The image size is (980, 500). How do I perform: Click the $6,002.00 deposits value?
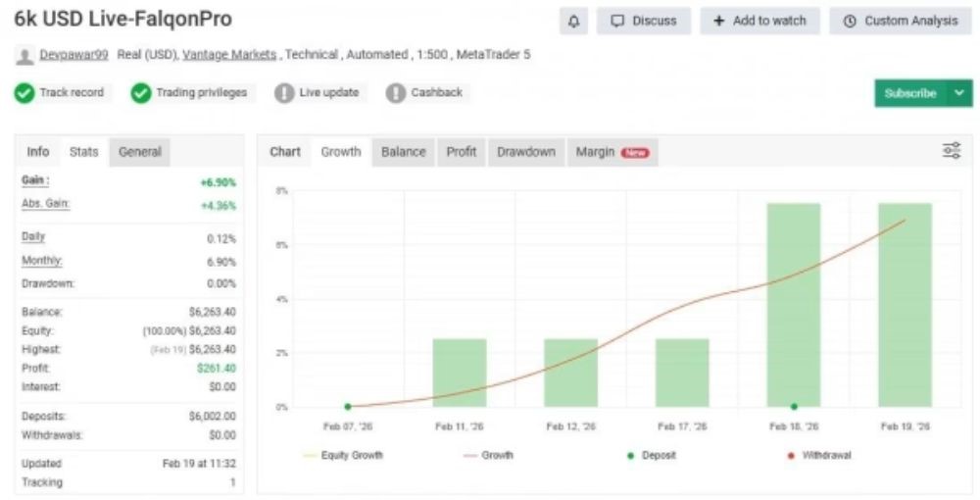[213, 417]
